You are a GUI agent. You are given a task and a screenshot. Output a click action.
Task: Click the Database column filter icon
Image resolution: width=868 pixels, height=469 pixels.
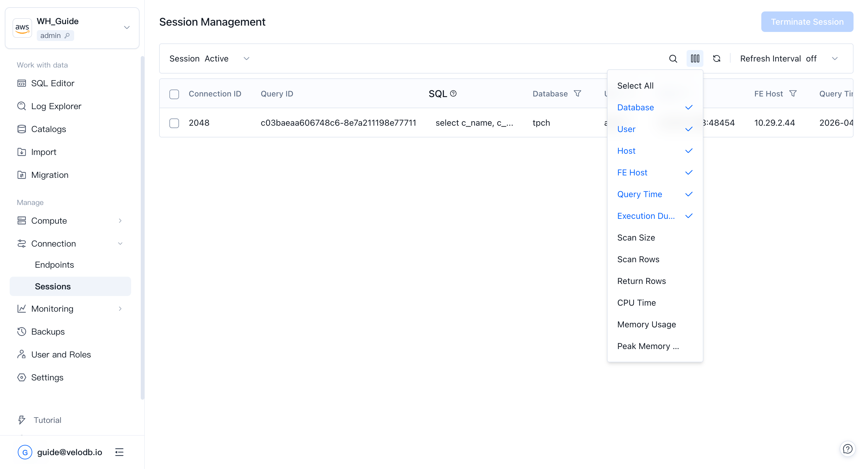point(577,94)
